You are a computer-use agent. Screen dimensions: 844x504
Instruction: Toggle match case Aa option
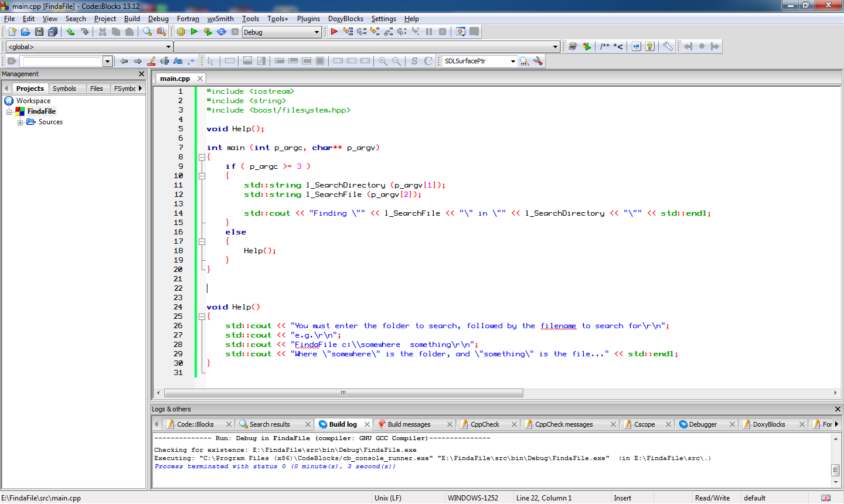[178, 61]
